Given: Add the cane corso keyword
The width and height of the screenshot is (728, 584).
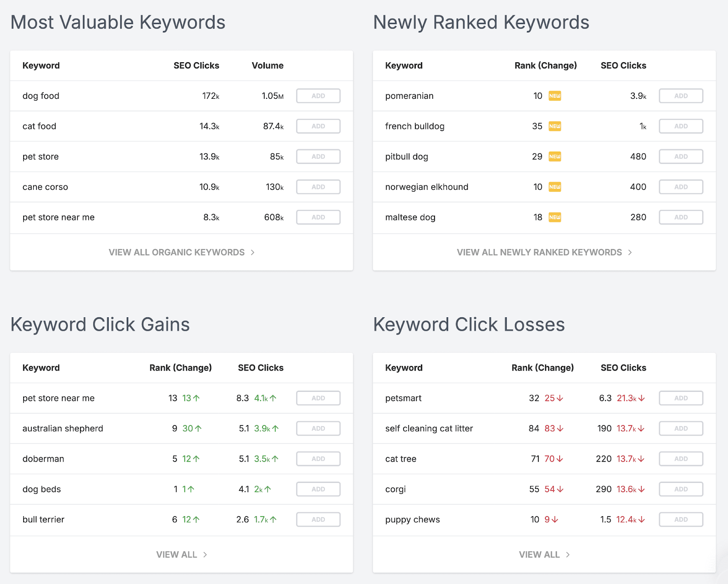Looking at the screenshot, I should coord(318,187).
